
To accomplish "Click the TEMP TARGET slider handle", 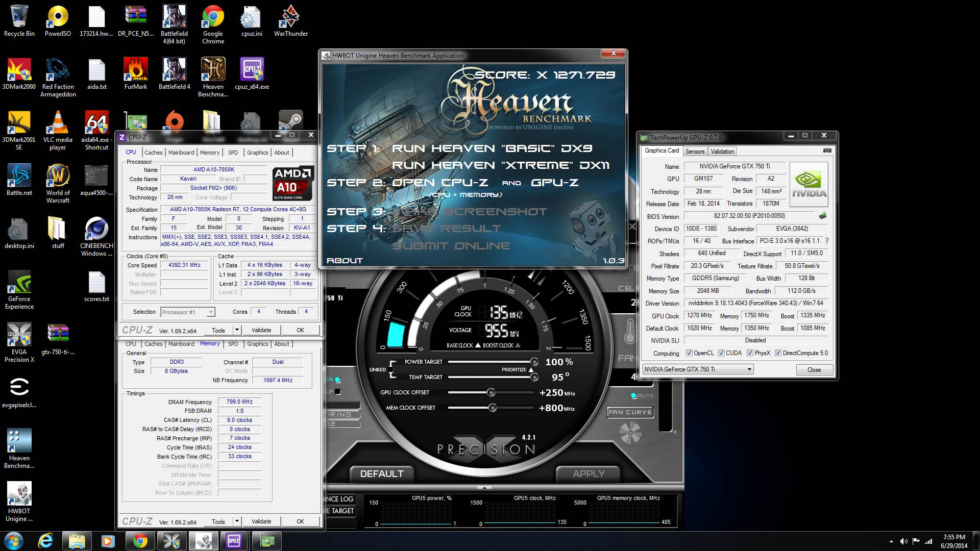I will click(x=534, y=377).
